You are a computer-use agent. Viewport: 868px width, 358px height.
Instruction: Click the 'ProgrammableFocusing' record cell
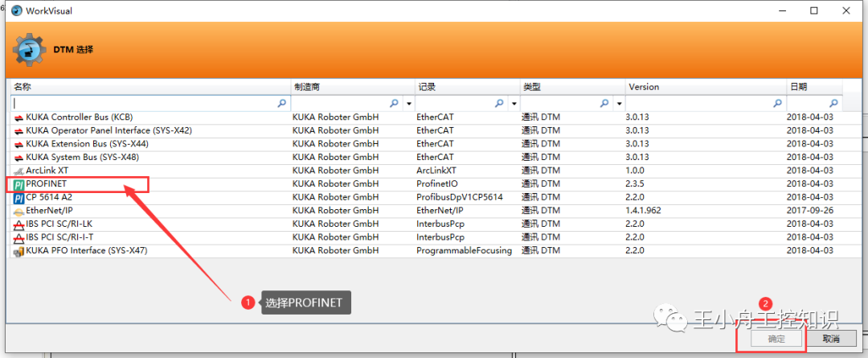point(464,250)
